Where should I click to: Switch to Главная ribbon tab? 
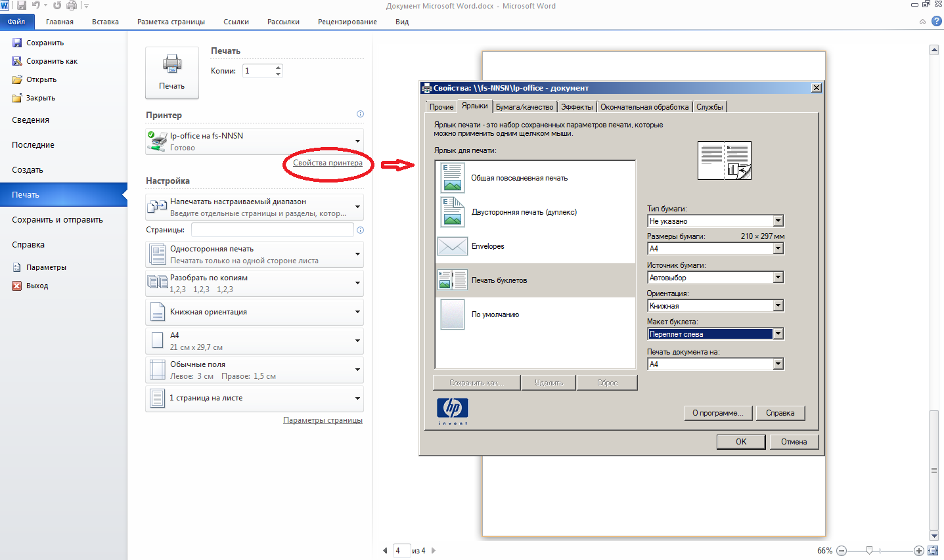[x=60, y=22]
